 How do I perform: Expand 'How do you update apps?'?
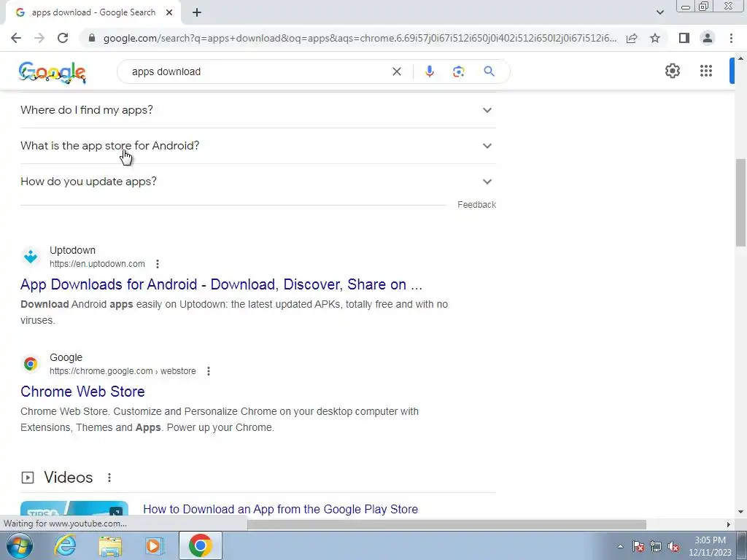pos(258,182)
